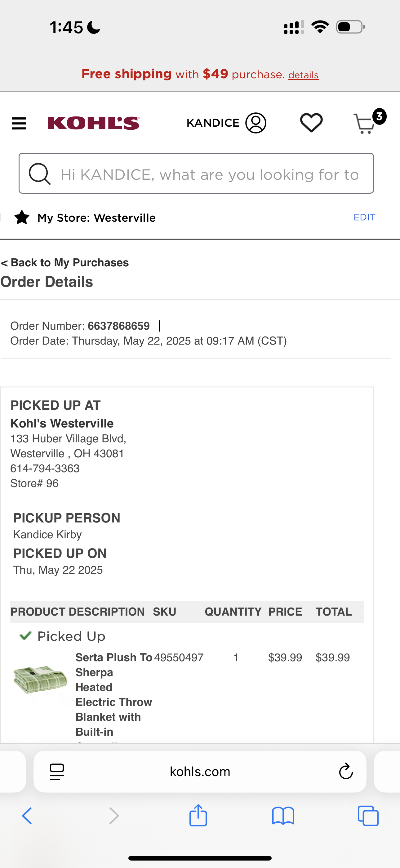
Task: Click the free shipping details link
Action: 303,75
